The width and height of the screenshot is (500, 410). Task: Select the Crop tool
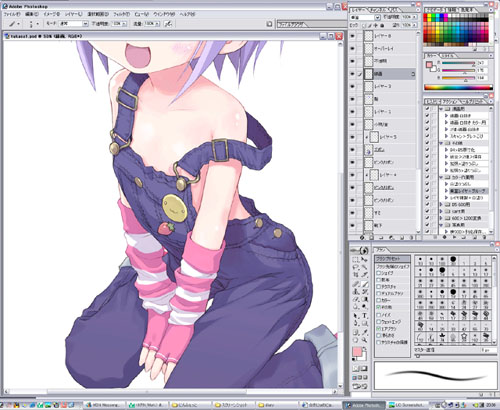[356, 275]
